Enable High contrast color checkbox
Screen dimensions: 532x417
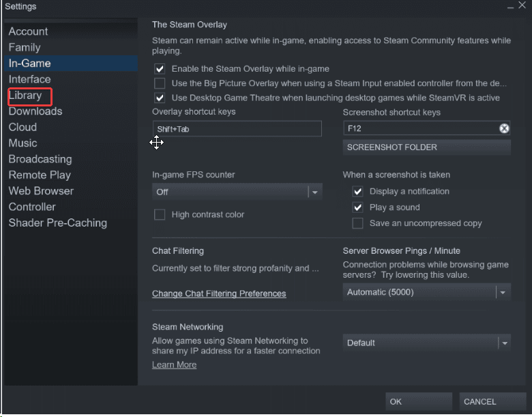coord(160,214)
